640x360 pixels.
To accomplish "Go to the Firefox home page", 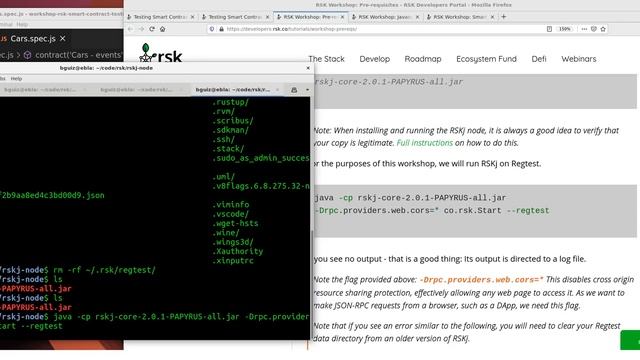I will [x=162, y=29].
